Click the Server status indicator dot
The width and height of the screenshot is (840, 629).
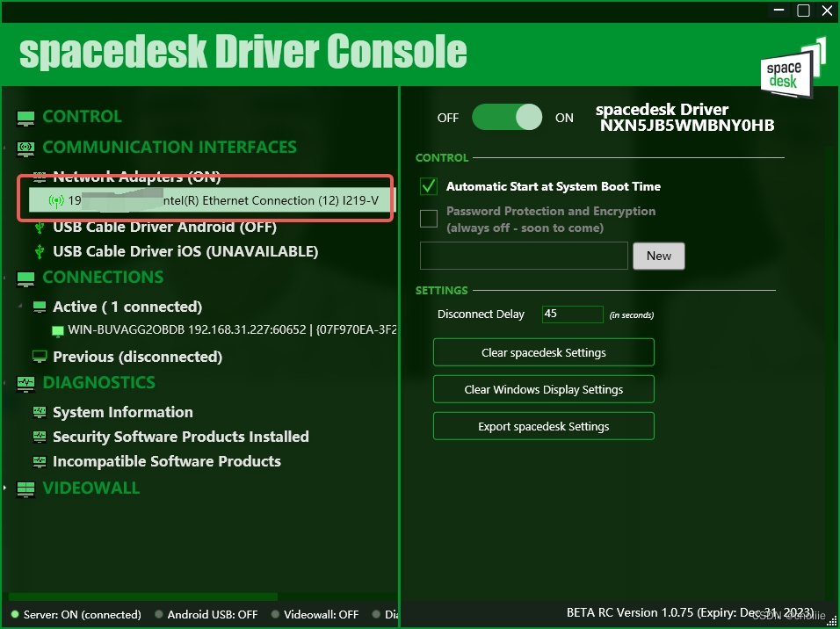[14, 615]
